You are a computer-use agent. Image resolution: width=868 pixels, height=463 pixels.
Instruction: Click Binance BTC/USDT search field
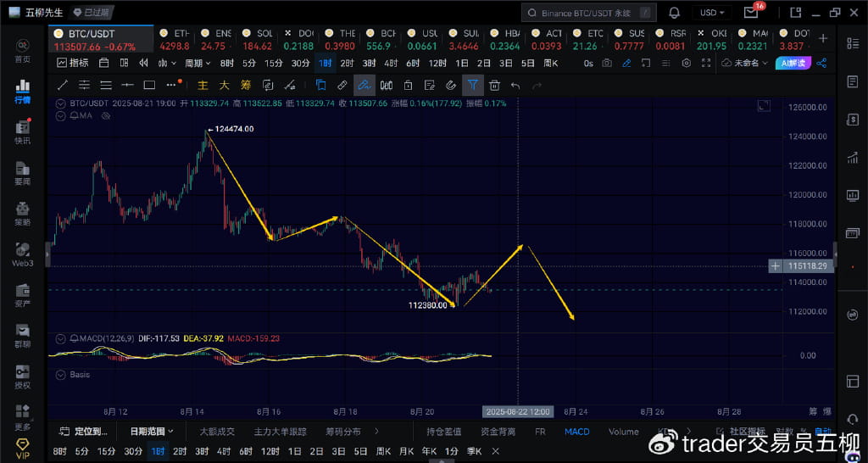[x=588, y=12]
